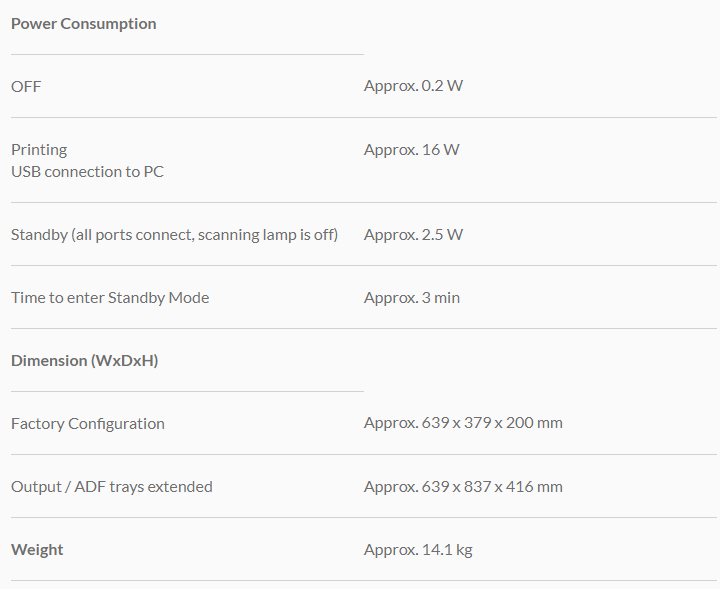This screenshot has height=589, width=720.
Task: Click the USB connection to PC text
Action: point(87,172)
